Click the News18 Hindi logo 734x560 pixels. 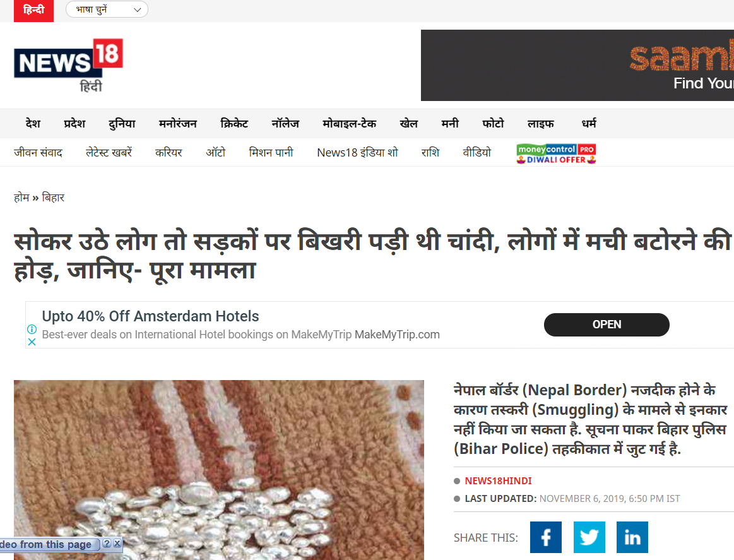(68, 66)
